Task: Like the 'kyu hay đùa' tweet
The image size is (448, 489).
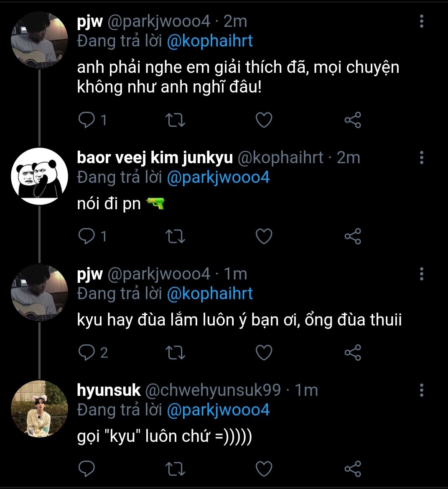Action: coord(264,353)
